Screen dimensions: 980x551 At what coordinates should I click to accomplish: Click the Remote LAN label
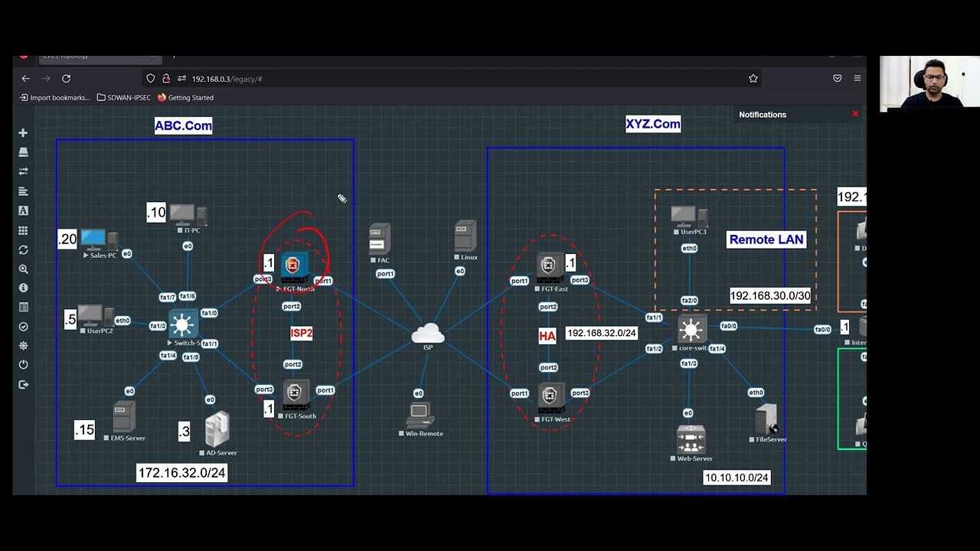click(766, 240)
